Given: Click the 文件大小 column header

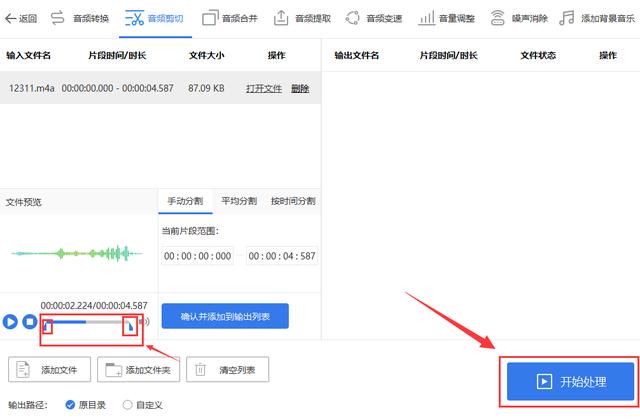Looking at the screenshot, I should [207, 55].
